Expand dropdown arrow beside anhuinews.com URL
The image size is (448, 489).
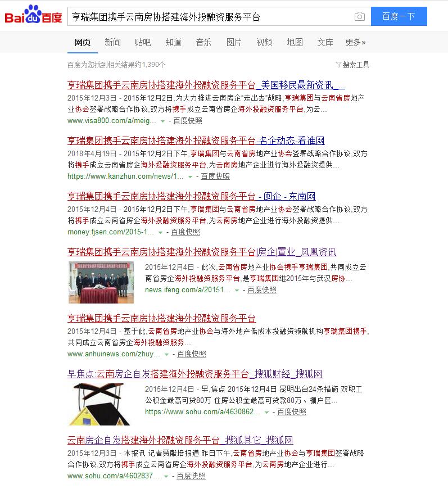[x=166, y=355]
